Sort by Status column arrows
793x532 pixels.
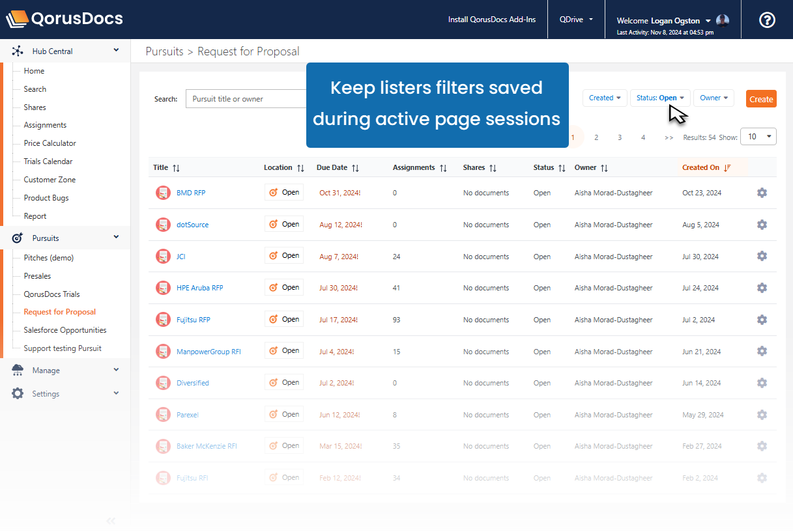point(562,168)
